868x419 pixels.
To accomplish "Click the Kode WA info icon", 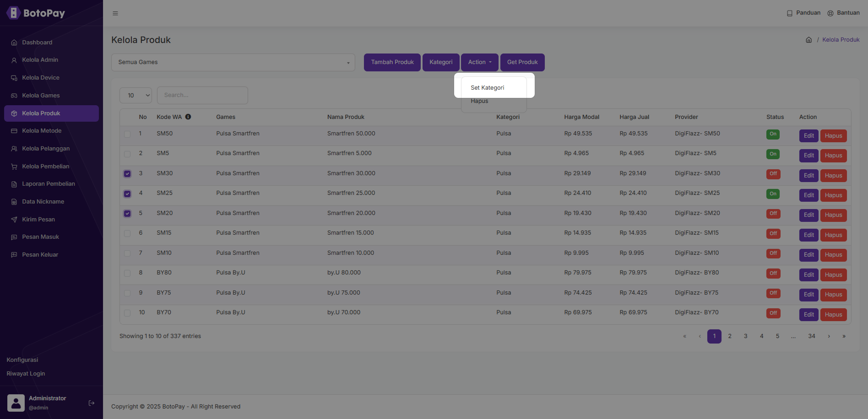I will tap(188, 117).
